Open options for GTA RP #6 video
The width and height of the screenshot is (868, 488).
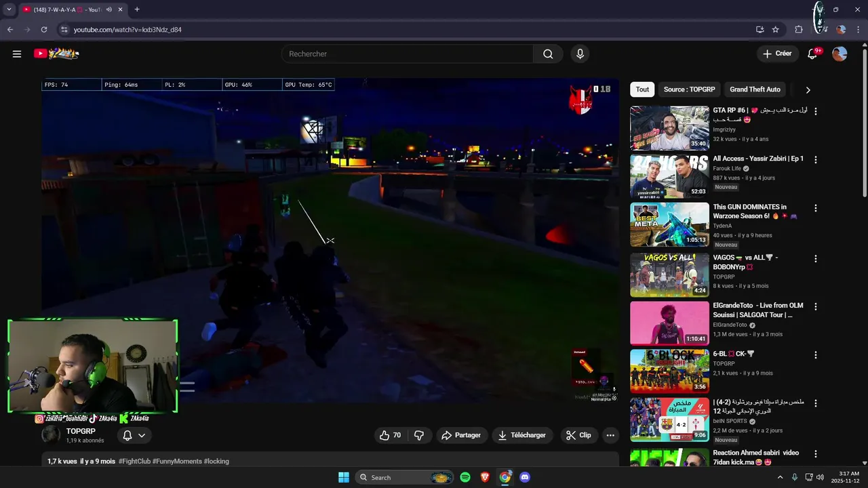[x=816, y=110]
